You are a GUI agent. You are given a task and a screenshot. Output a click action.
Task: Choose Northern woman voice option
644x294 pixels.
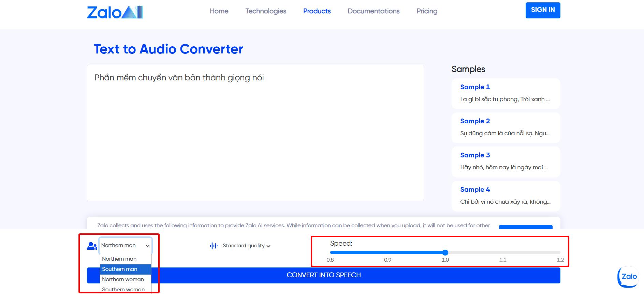126,279
